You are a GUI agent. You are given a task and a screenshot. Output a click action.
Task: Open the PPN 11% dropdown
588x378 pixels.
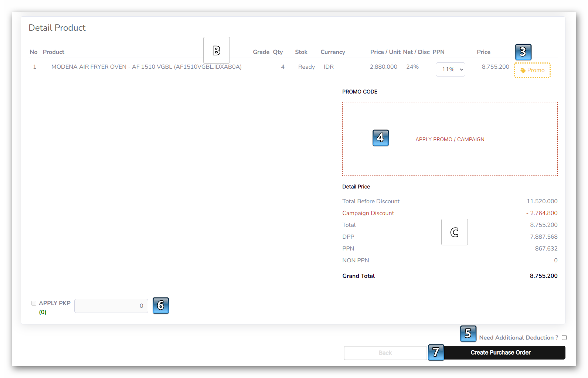(450, 69)
